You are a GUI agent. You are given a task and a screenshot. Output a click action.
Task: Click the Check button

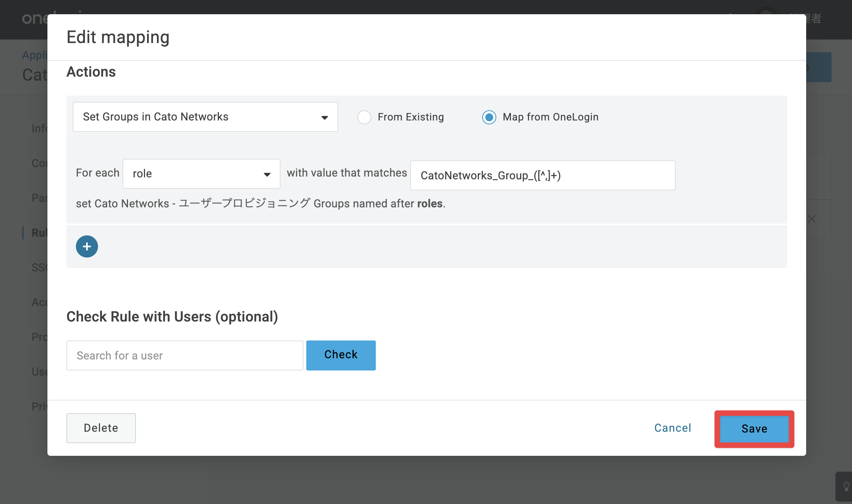tap(341, 355)
